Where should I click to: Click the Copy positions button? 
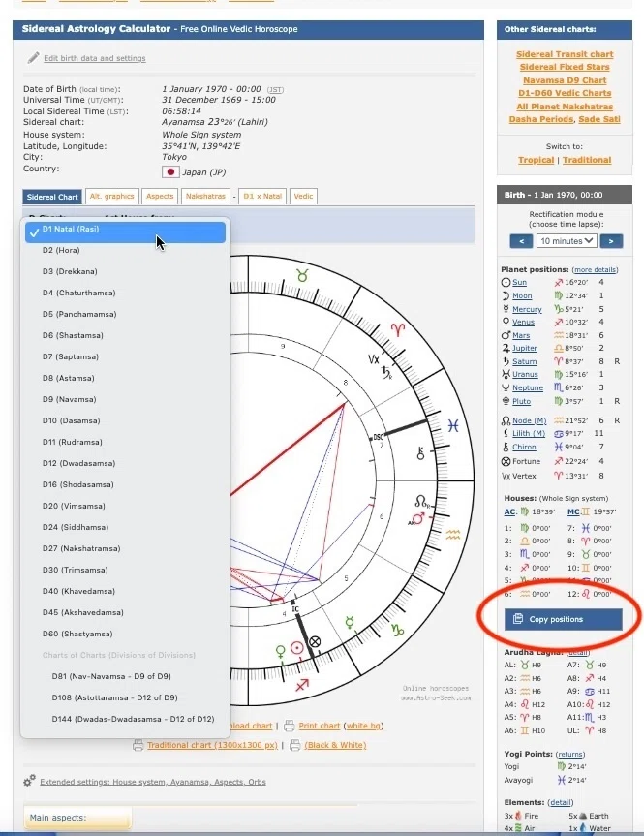coord(563,619)
